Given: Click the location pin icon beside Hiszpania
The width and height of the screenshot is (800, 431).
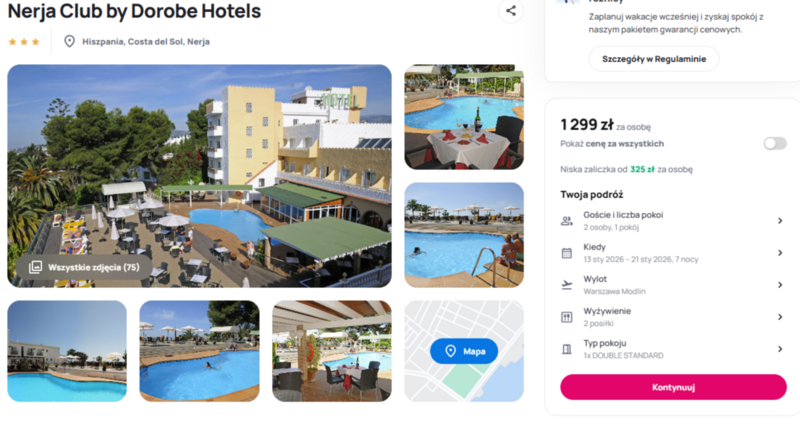Looking at the screenshot, I should (x=69, y=41).
